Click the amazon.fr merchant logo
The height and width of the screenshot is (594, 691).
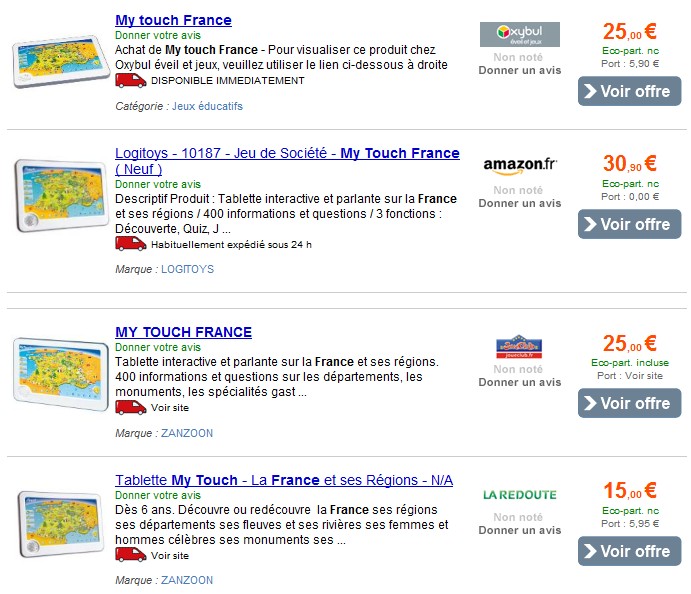coord(520,165)
